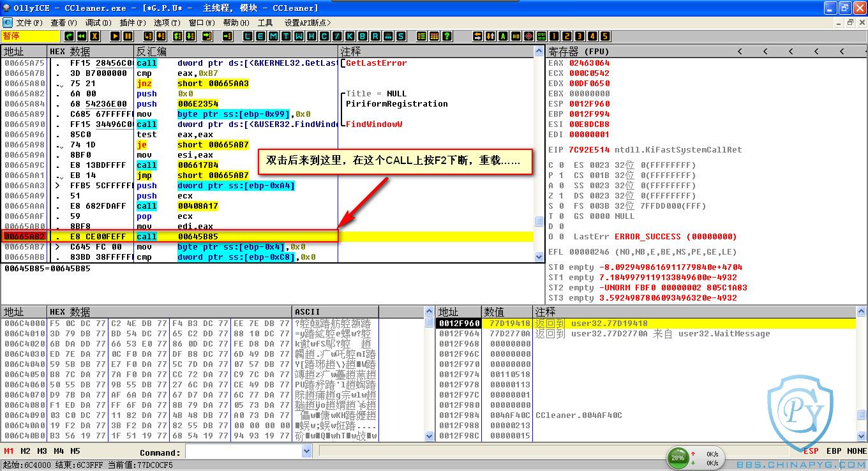Viewport: 868px width, 471px height.
Task: Click the close program X toolbar icon
Action: 94,36
